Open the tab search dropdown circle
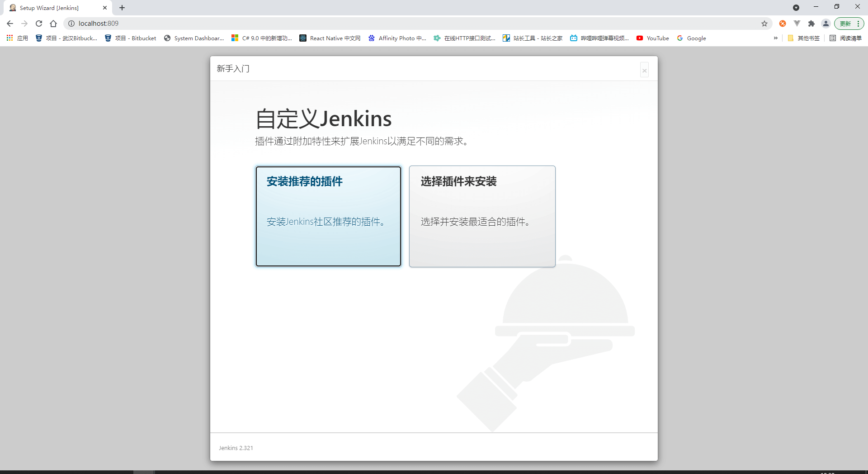Viewport: 868px width, 474px height. tap(796, 8)
